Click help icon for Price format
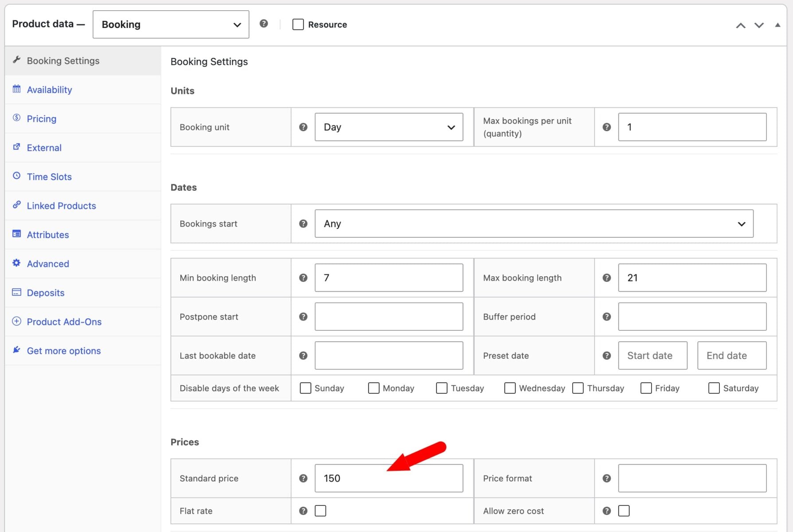Image resolution: width=793 pixels, height=532 pixels. pos(607,478)
